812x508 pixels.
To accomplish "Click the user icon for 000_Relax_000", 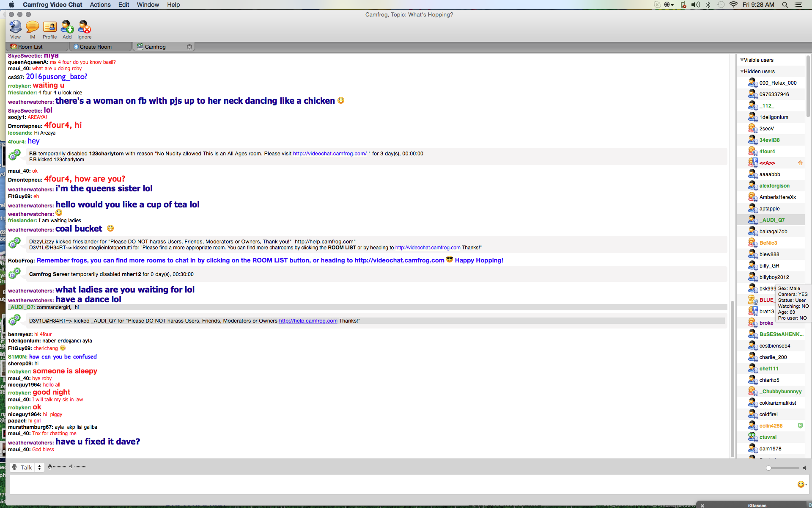I will pyautogui.click(x=753, y=83).
